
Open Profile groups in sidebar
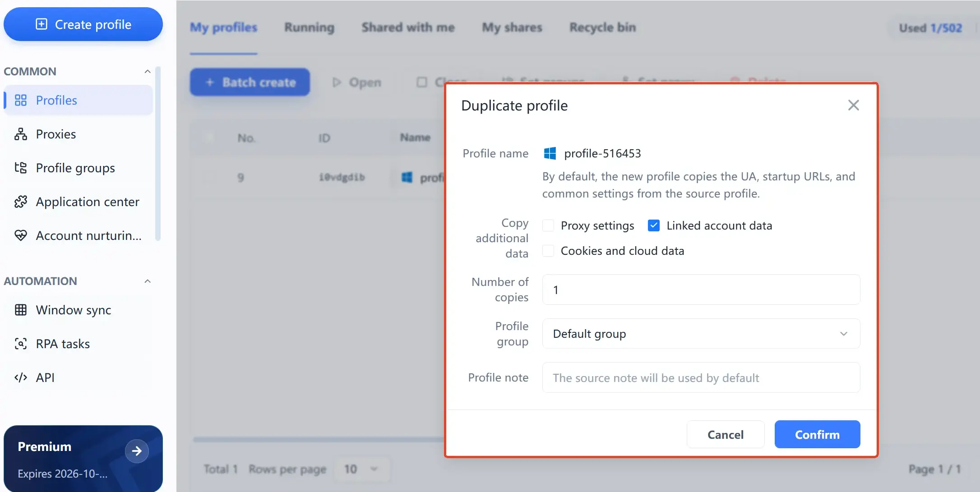tap(78, 168)
